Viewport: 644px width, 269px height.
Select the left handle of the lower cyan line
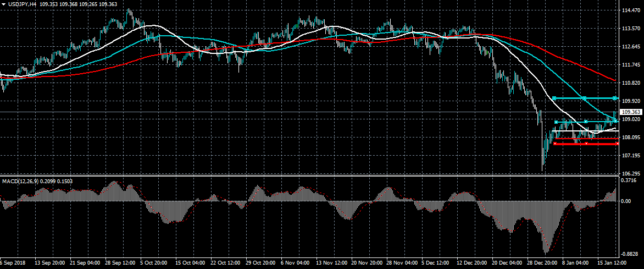click(556, 122)
